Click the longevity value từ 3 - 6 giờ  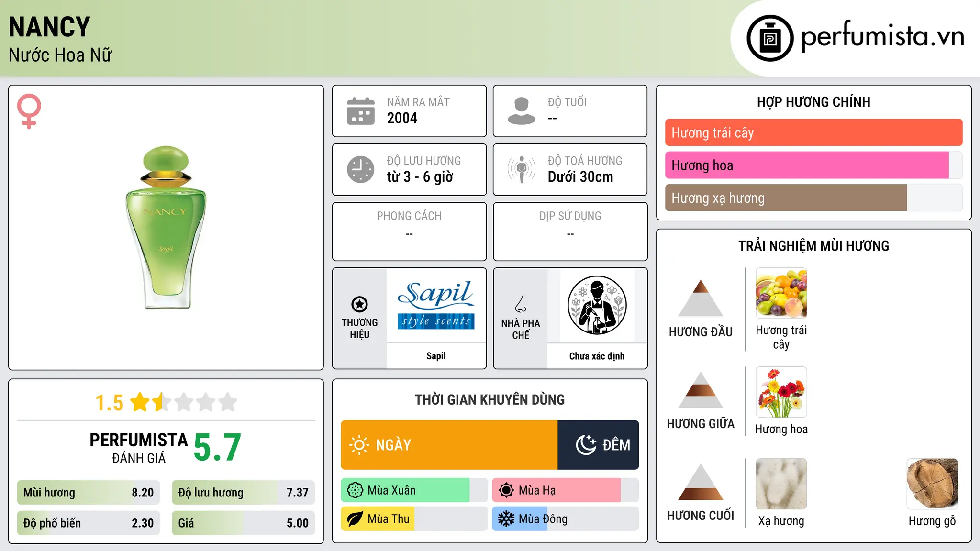pos(420,177)
